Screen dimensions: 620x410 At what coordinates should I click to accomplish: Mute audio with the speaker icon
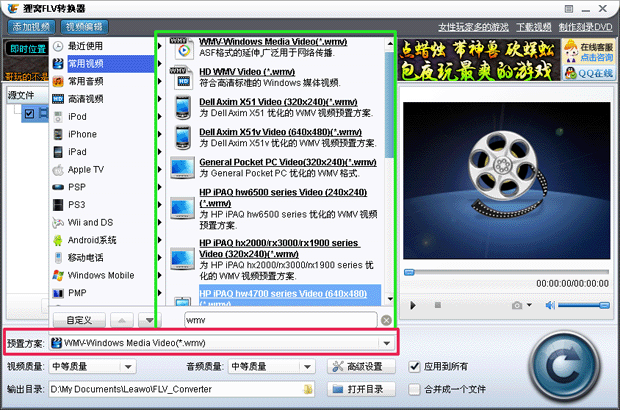550,305
